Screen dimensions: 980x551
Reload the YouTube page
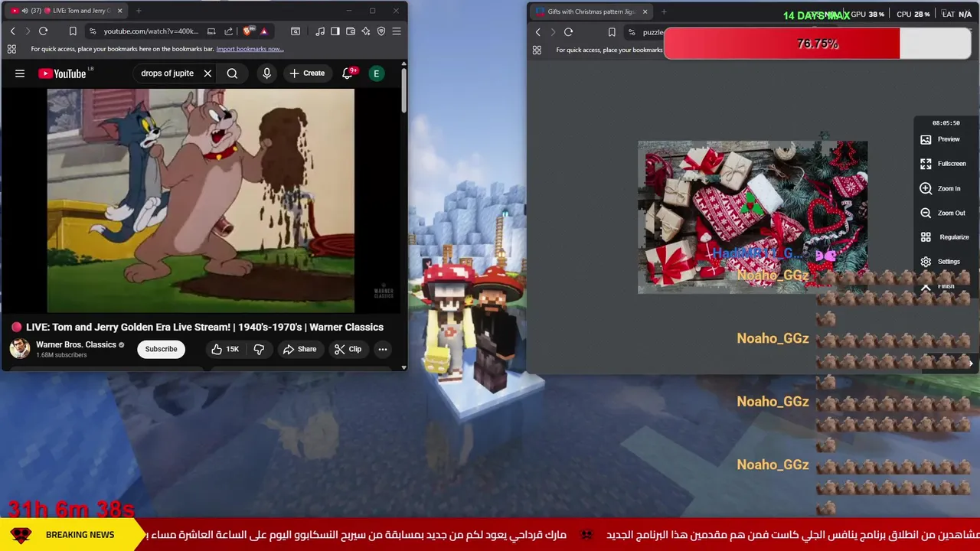click(43, 31)
